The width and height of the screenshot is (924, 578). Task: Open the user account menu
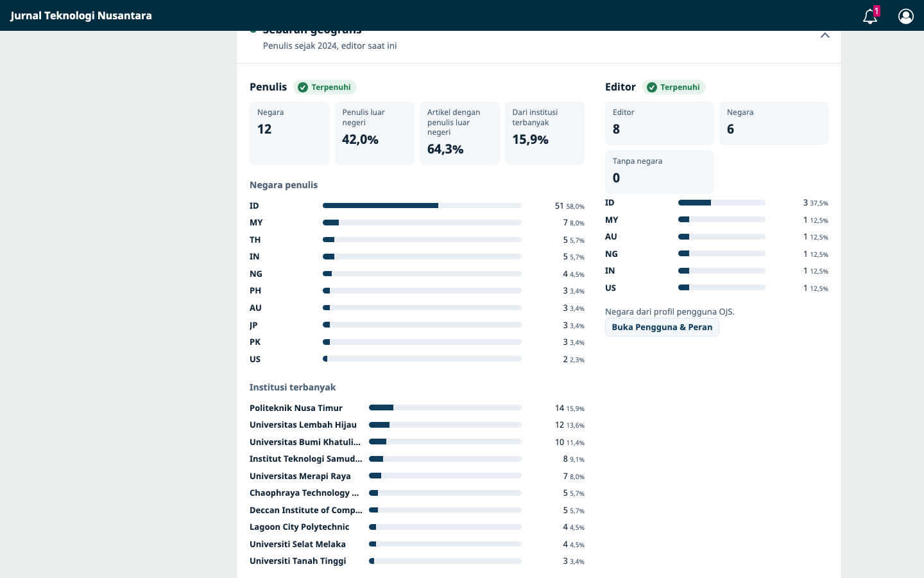pyautogui.click(x=906, y=16)
